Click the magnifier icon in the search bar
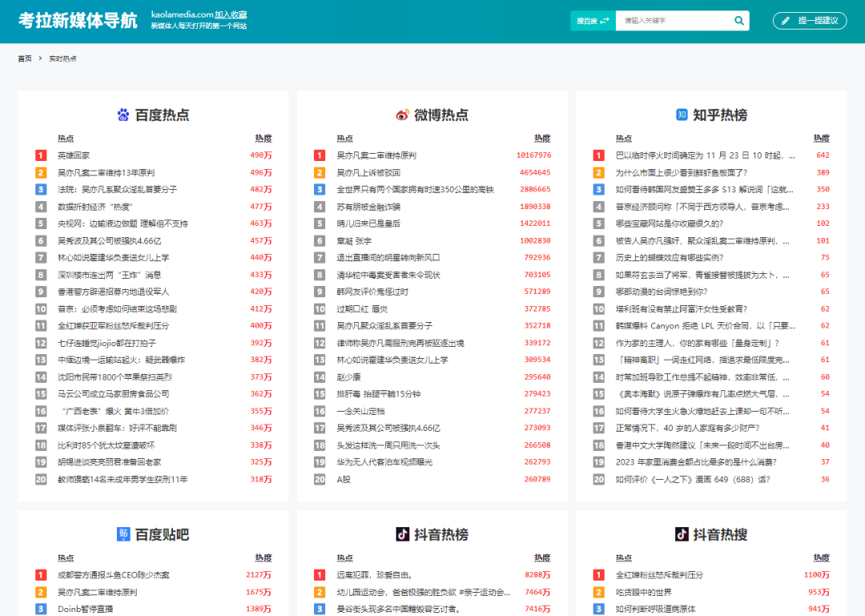This screenshot has width=865, height=616. (x=738, y=20)
